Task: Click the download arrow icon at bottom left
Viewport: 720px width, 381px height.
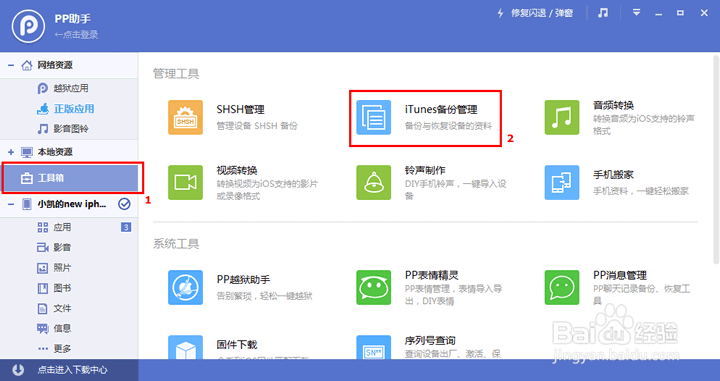Action: click(x=18, y=370)
